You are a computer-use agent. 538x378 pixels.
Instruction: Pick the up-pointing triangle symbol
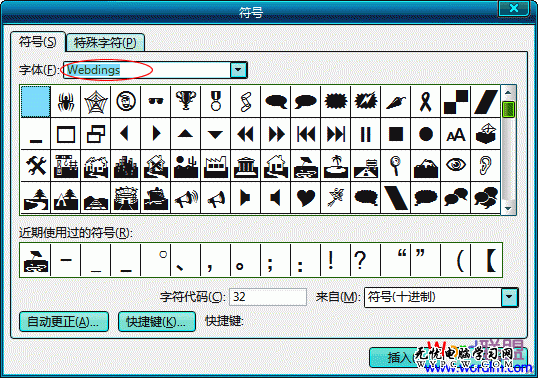[x=186, y=134]
